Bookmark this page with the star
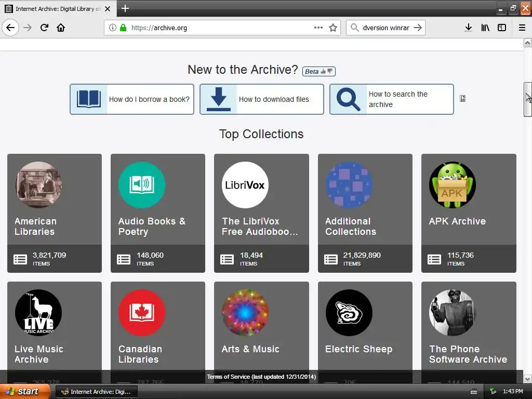The image size is (532, 399). (x=333, y=28)
